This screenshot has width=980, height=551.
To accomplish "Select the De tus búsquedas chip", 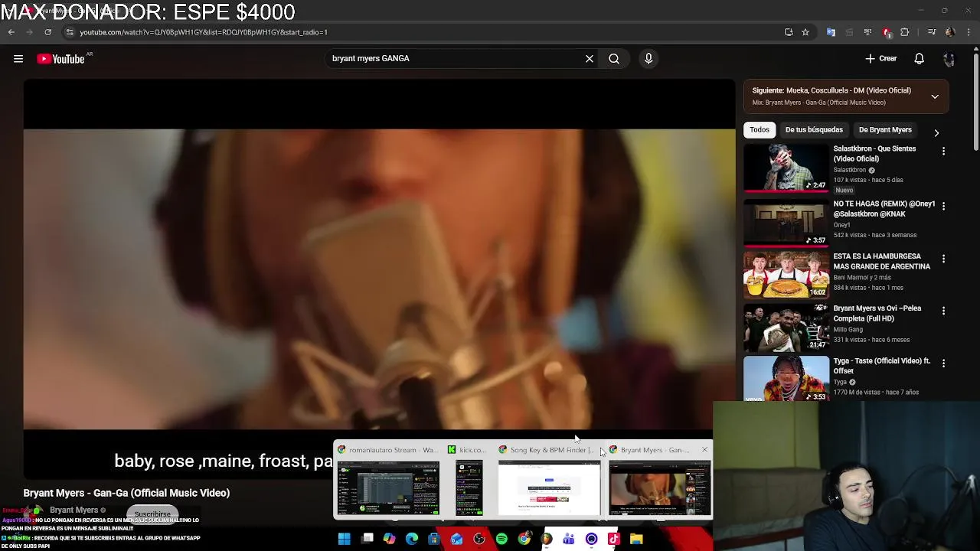I will point(814,129).
